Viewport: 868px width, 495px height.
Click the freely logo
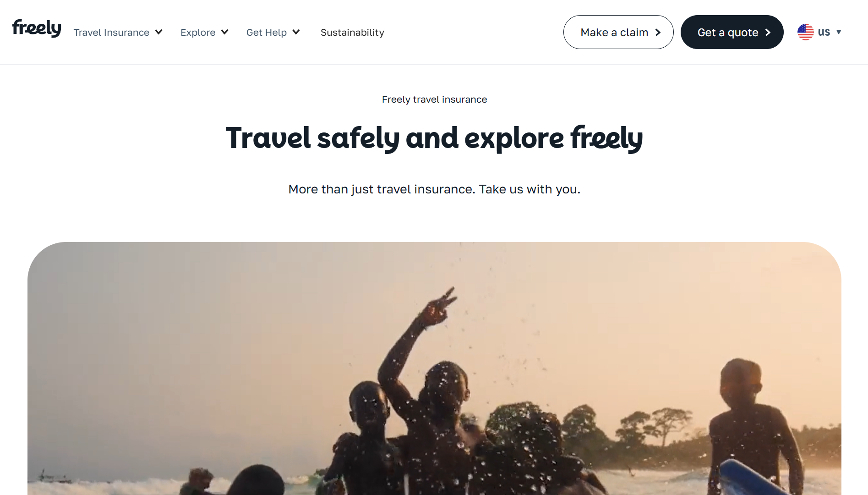37,28
